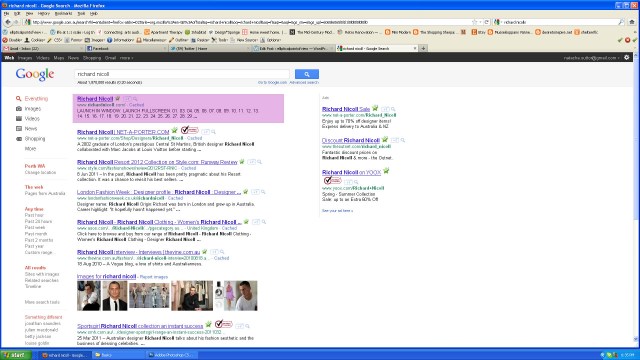This screenshot has width=640, height=360.
Task: Click the red Web Developer error icon
Action: click(x=627, y=40)
